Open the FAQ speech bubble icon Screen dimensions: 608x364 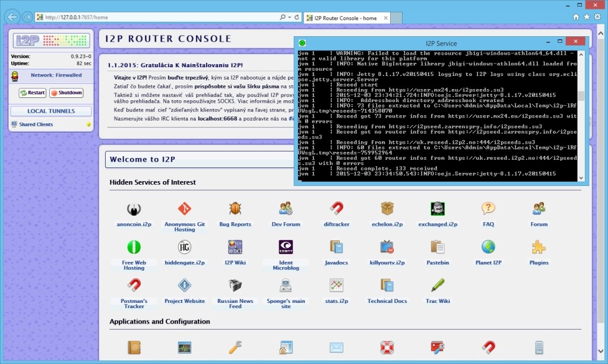click(488, 209)
